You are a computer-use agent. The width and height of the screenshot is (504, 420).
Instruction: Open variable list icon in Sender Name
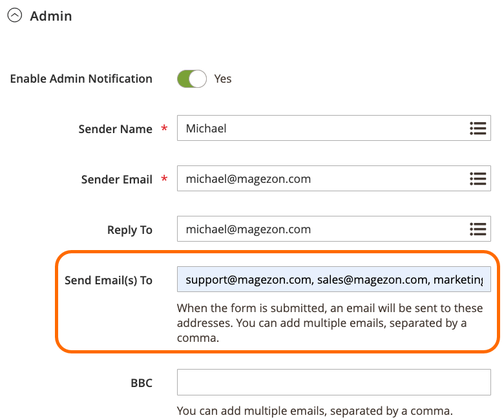pos(478,128)
